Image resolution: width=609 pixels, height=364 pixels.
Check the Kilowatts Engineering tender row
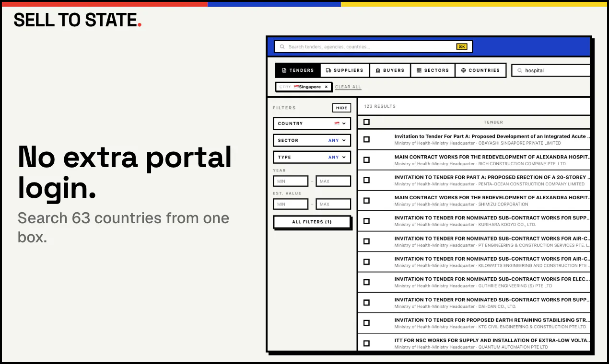pos(366,262)
